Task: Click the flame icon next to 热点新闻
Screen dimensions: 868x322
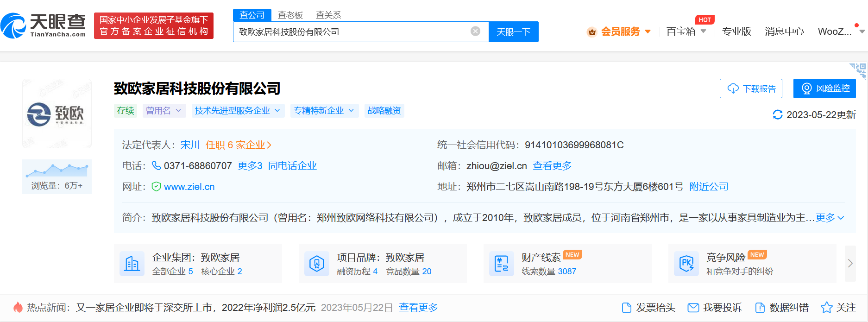Action: point(18,307)
